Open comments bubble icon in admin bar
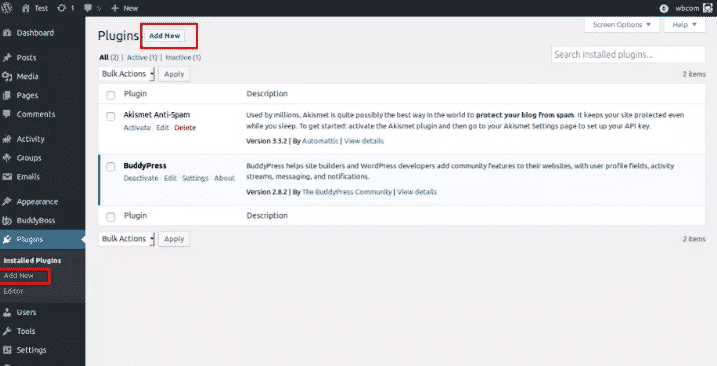 click(88, 8)
